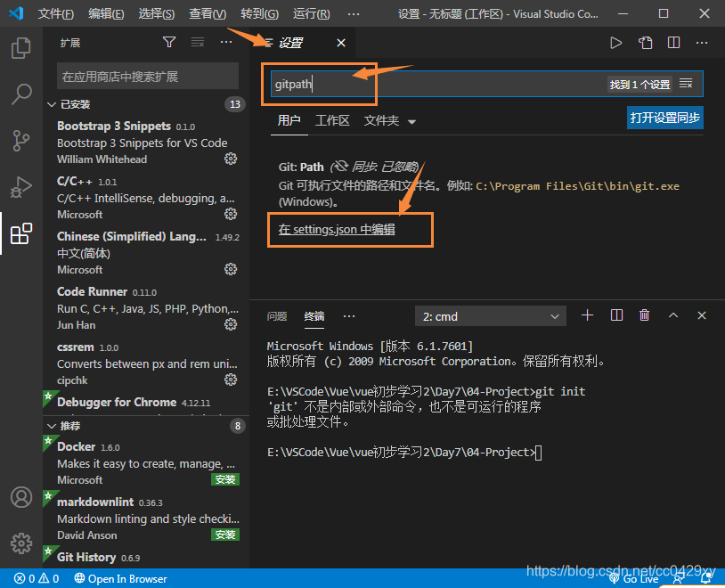Screen dimensions: 725x588
Task: Run code with the play icon
Action: [x=615, y=43]
